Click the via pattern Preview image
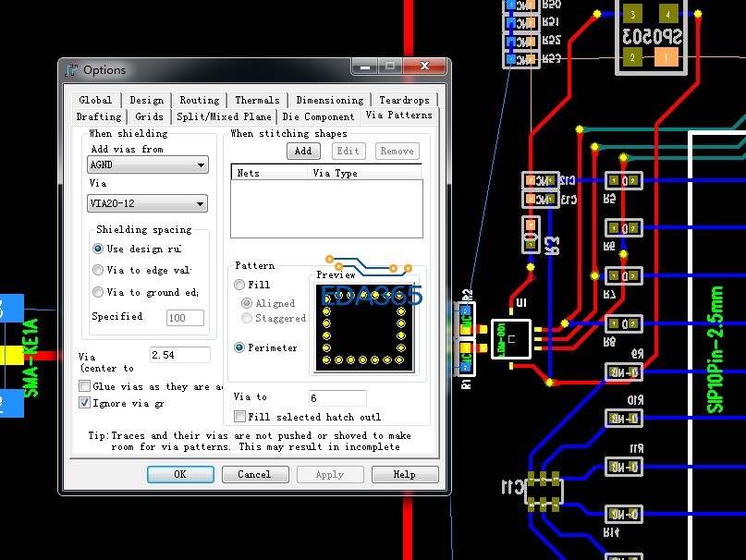 pyautogui.click(x=363, y=326)
